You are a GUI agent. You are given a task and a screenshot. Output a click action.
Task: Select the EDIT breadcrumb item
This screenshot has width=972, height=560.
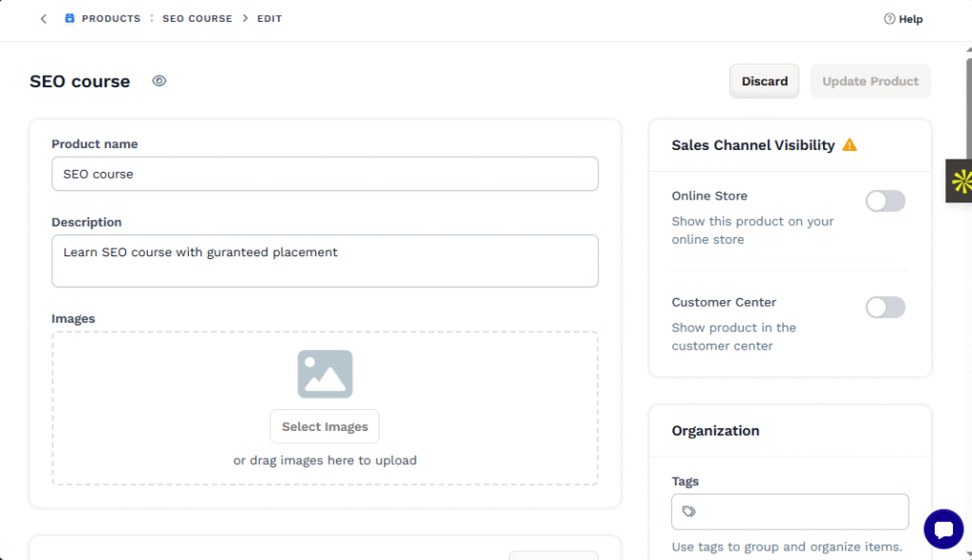point(270,19)
